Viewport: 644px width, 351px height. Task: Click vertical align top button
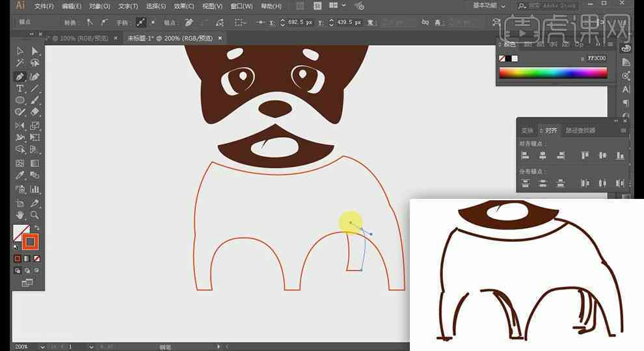pos(585,155)
